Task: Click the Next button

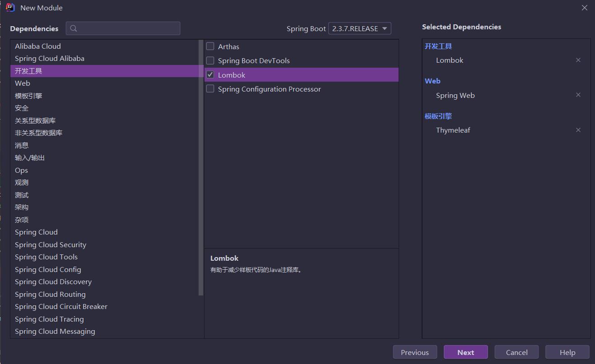Action: (465, 352)
